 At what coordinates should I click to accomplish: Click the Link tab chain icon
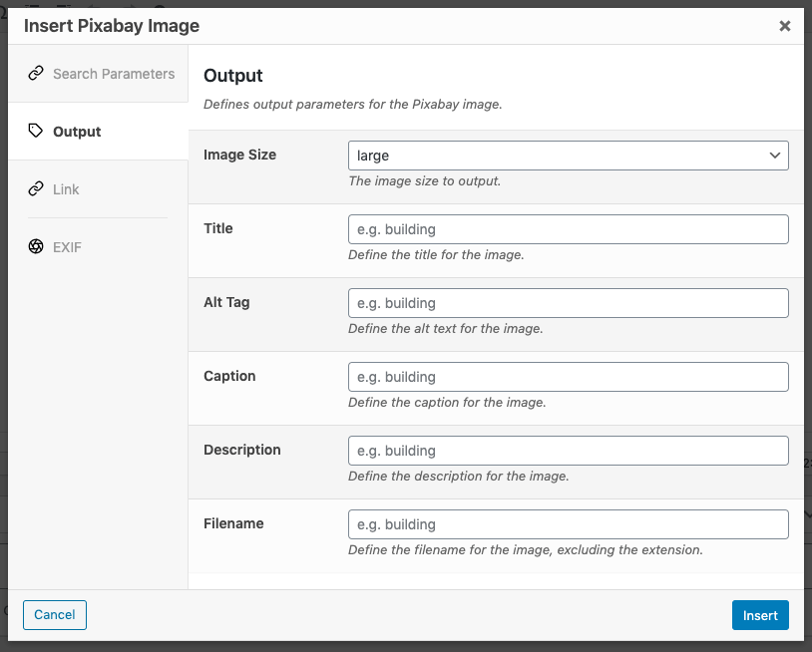[36, 188]
